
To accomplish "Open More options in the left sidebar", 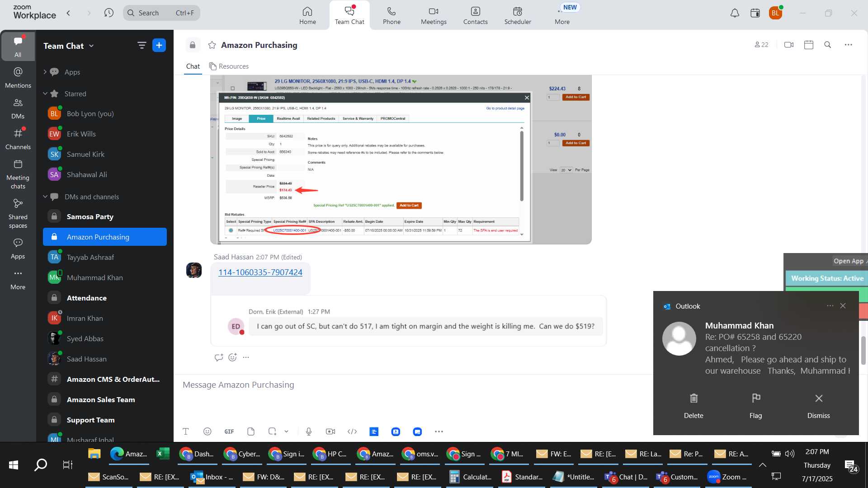I will pos(18,279).
